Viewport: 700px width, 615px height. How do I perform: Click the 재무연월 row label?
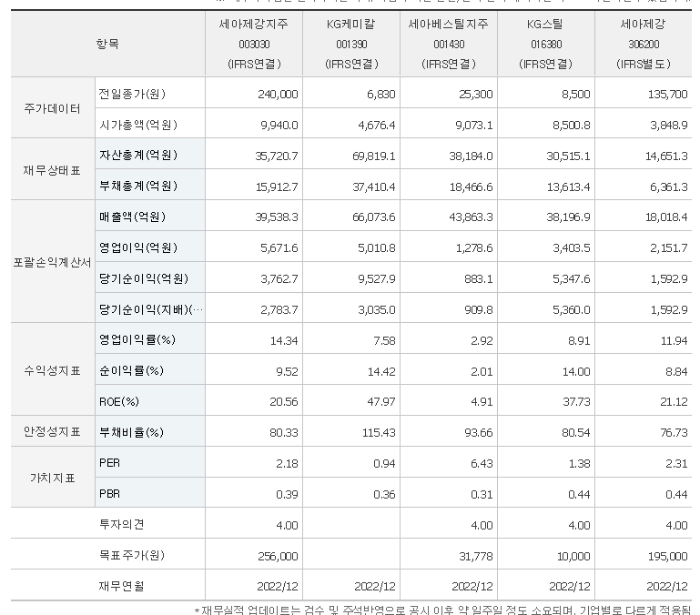[121, 586]
